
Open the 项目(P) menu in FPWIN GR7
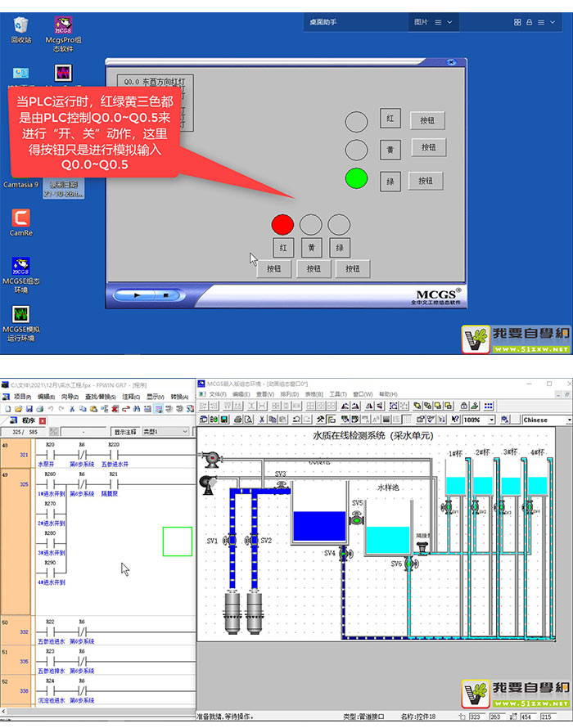[x=22, y=397]
